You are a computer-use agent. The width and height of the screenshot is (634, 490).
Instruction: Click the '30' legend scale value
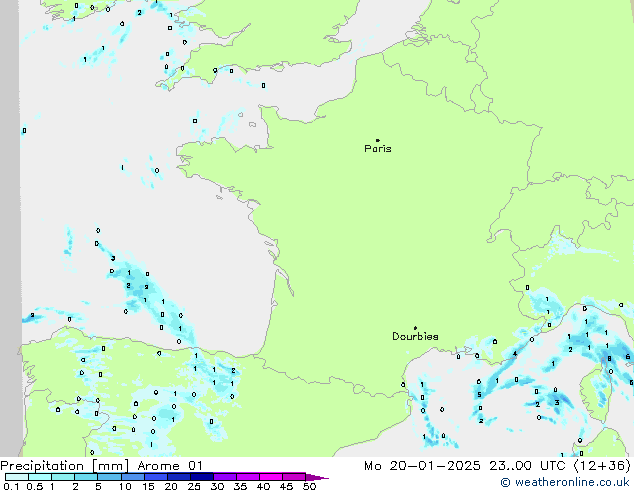pyautogui.click(x=218, y=486)
